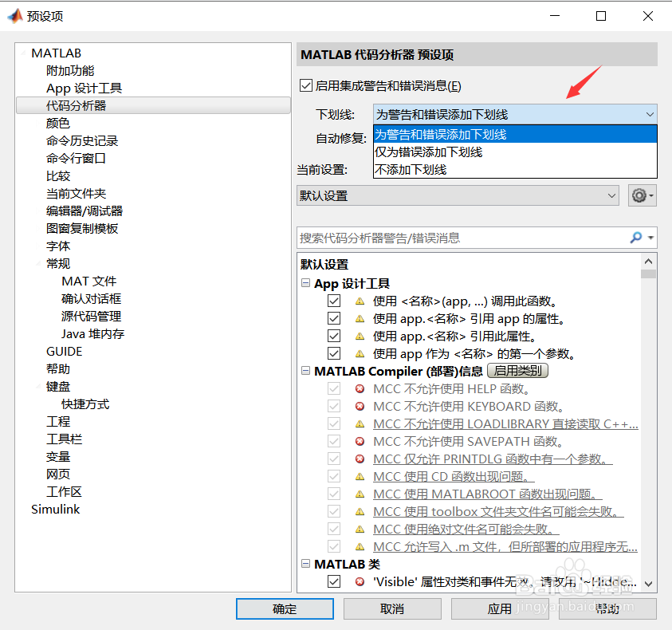Click warning icon beside "MCC 使用 toolbox 文件夹文件名可能会失败"
This screenshot has width=672, height=630.
tap(360, 511)
